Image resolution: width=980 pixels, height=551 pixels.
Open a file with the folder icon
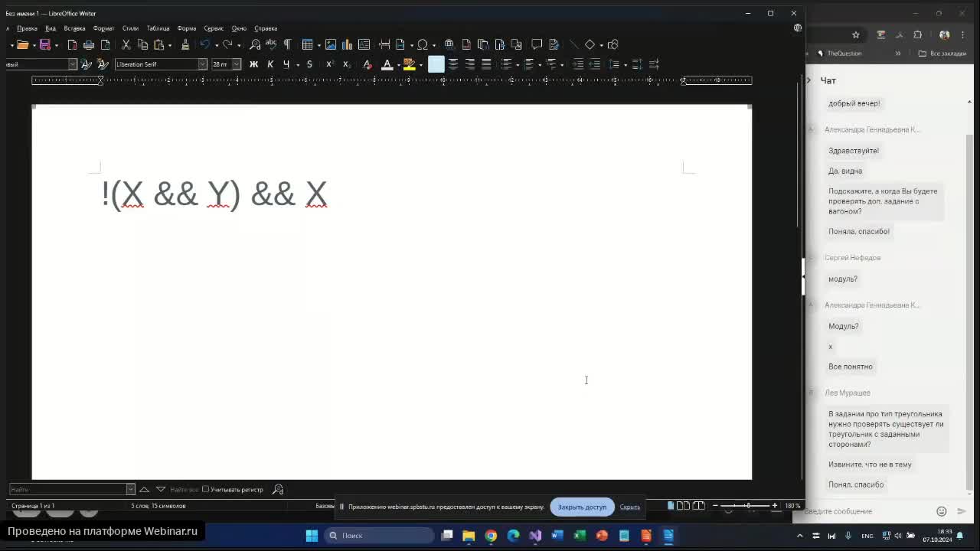[22, 44]
